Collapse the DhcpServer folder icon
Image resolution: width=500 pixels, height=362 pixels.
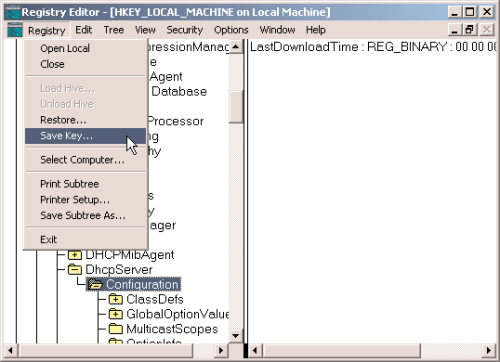coord(75,270)
